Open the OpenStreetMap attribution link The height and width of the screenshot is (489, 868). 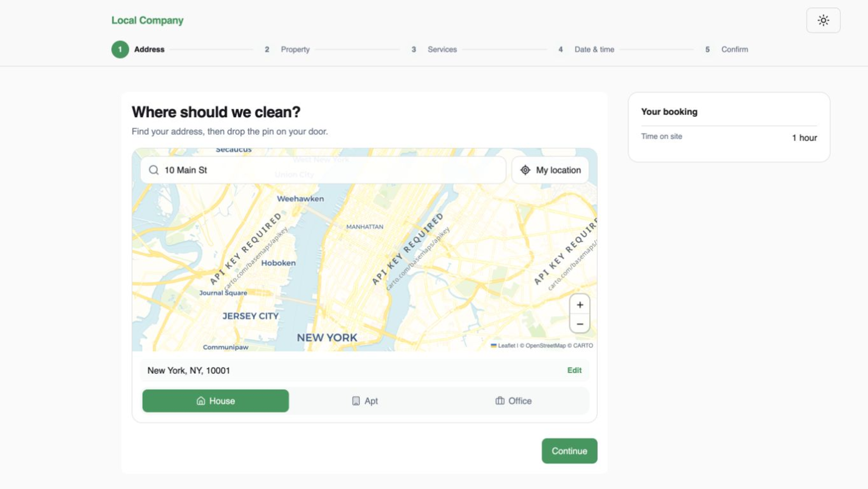click(545, 346)
